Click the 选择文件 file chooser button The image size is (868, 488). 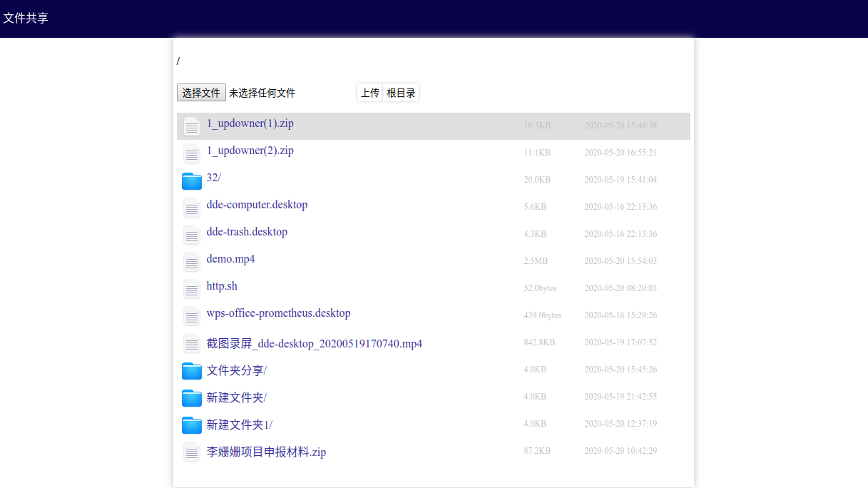pos(201,93)
